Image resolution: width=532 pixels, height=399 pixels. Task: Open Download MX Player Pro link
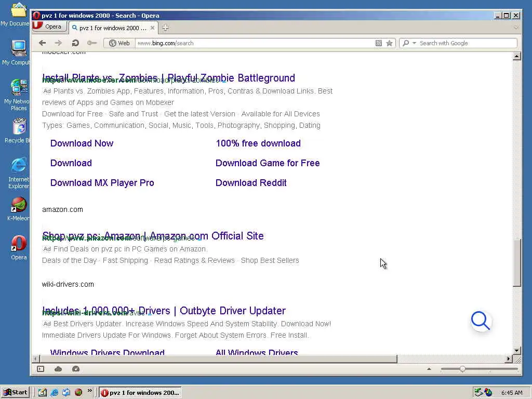(x=102, y=182)
